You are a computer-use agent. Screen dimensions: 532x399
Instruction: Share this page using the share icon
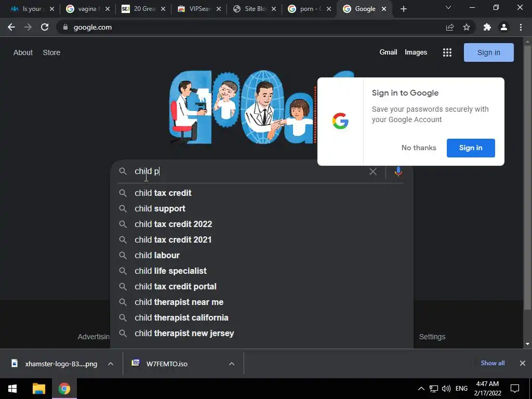[x=450, y=27]
